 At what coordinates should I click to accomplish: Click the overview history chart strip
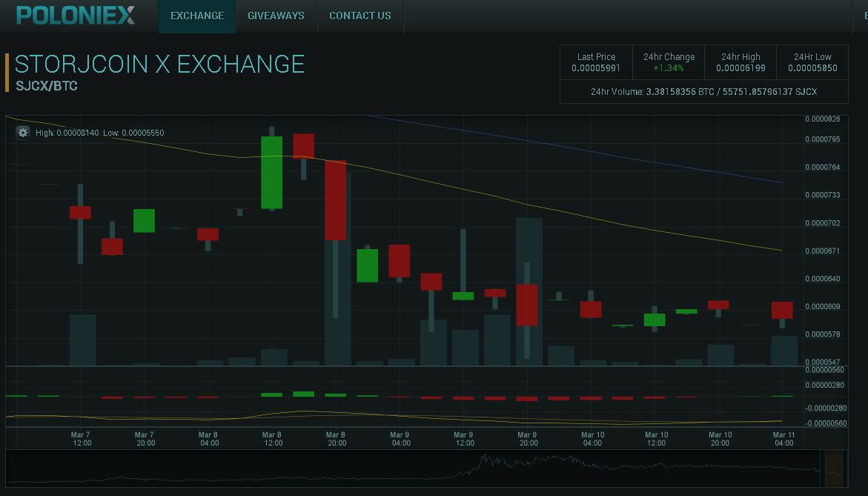[x=426, y=469]
